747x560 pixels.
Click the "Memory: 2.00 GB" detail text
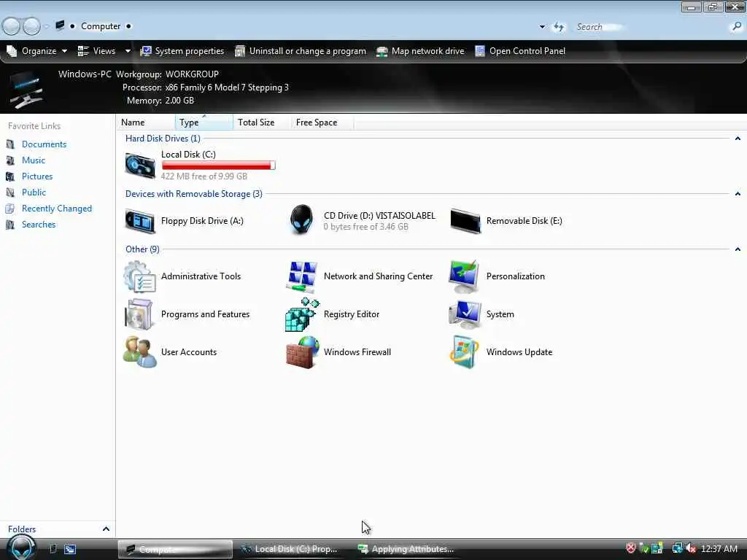[x=160, y=101]
